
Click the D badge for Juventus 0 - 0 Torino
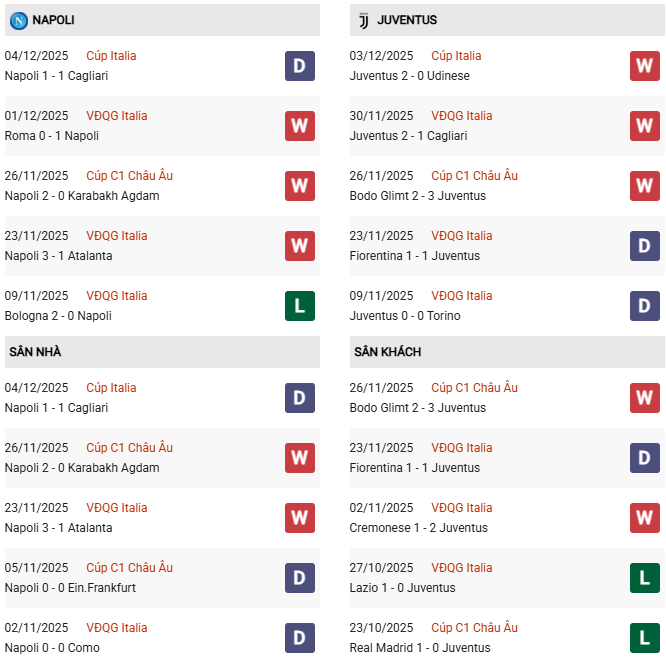tap(645, 306)
